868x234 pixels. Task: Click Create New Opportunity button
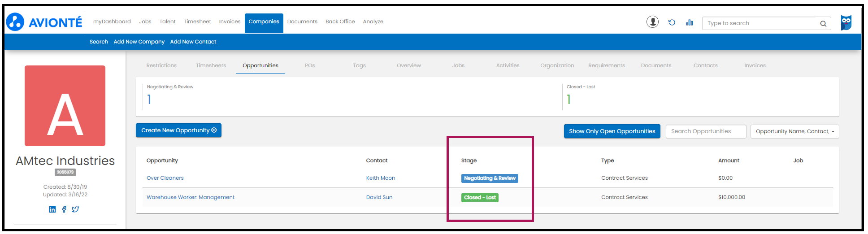178,130
